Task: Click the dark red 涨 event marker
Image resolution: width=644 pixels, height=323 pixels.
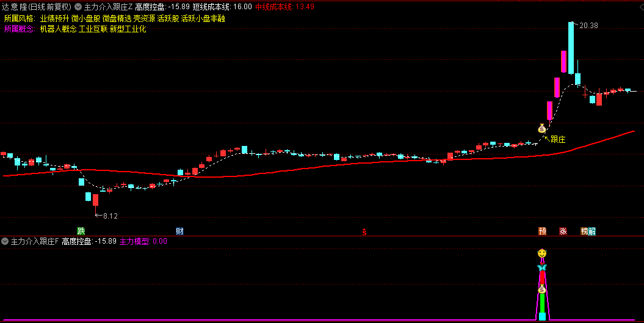Action: point(563,231)
